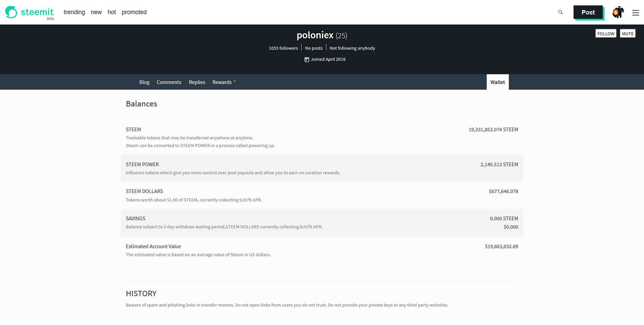Click the $0.000 savings dollar balance
Image resolution: width=644 pixels, height=325 pixels.
(511, 227)
